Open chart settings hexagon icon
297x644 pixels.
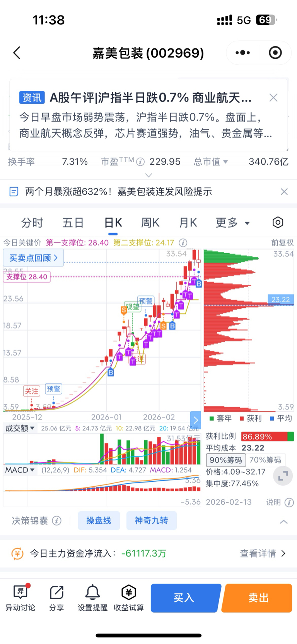tap(278, 222)
